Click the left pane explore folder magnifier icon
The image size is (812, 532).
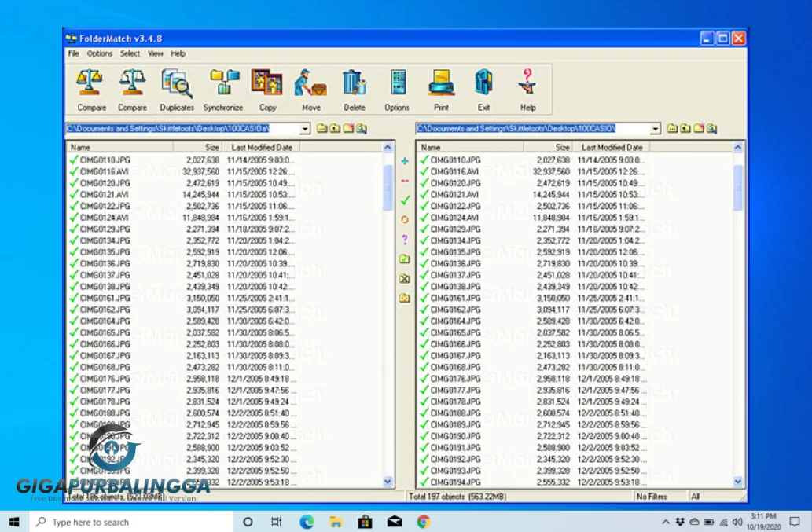pyautogui.click(x=362, y=128)
